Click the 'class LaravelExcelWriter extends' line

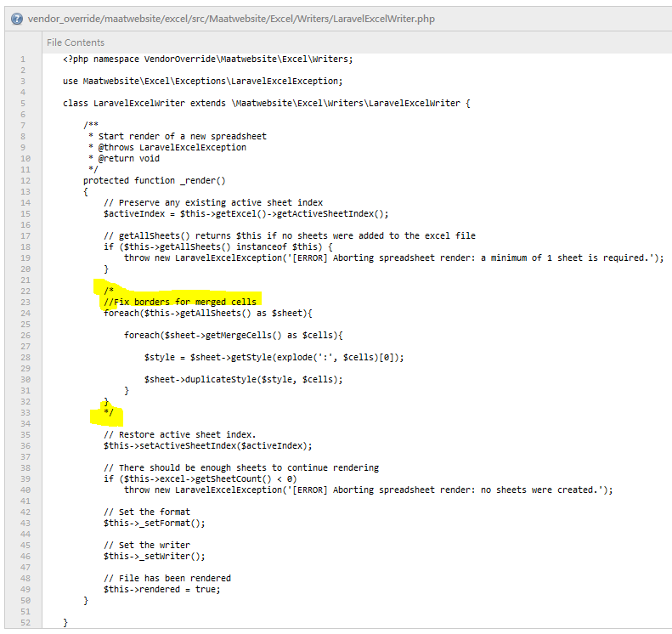pos(267,104)
